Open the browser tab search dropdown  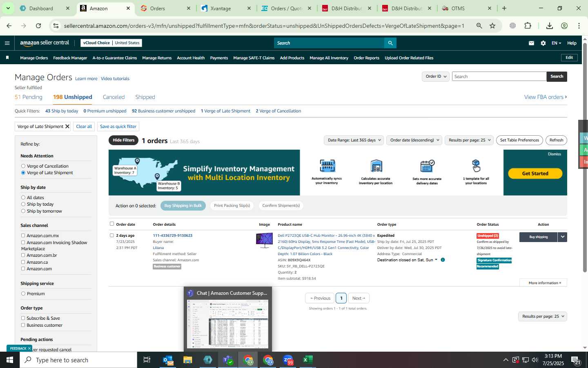tap(8, 8)
